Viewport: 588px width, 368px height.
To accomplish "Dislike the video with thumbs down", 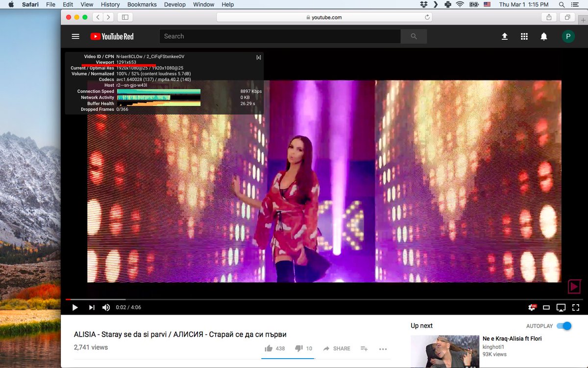I will click(303, 348).
